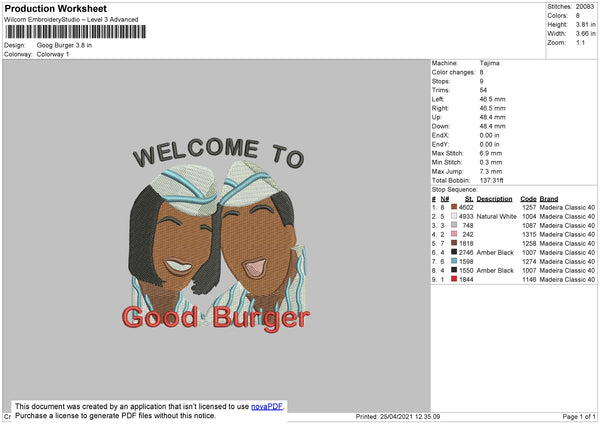Click the 'Page 1 of 1' footer text
This screenshot has width=600, height=424.
[579, 417]
